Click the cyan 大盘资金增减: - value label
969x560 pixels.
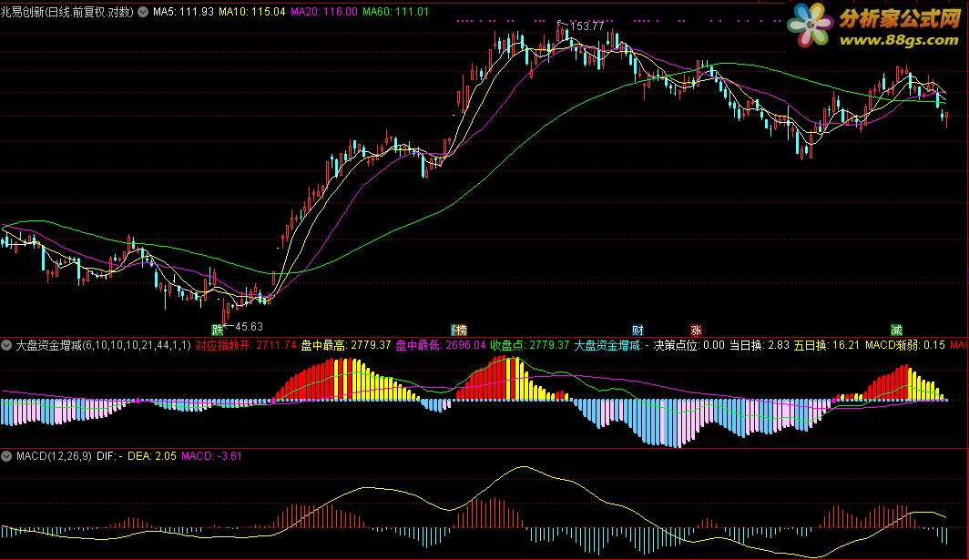point(612,345)
